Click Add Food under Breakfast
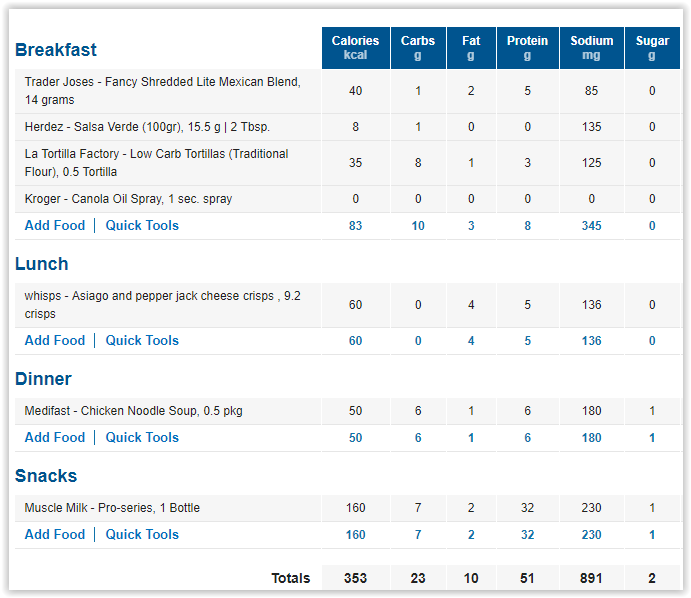The width and height of the screenshot is (691, 598). (x=55, y=225)
